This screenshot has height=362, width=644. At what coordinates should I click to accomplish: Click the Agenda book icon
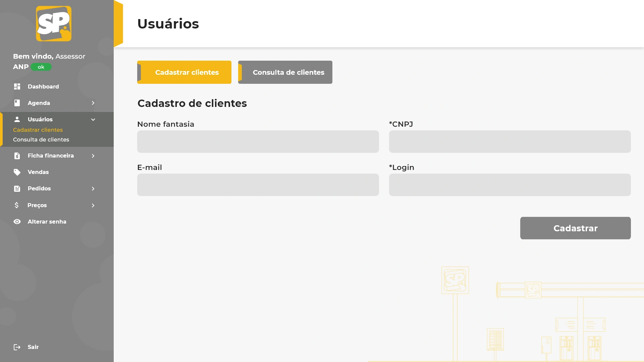(17, 103)
